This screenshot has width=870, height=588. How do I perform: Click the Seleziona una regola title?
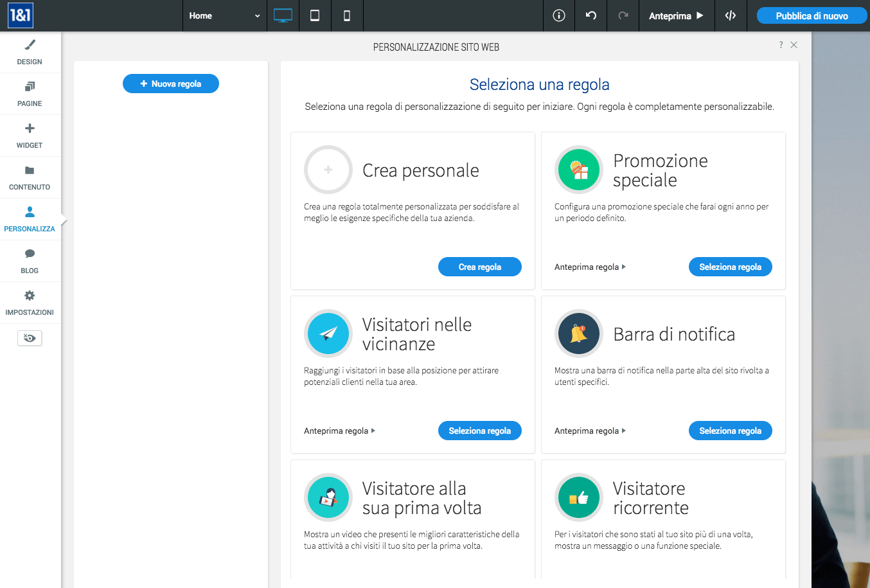tap(540, 84)
